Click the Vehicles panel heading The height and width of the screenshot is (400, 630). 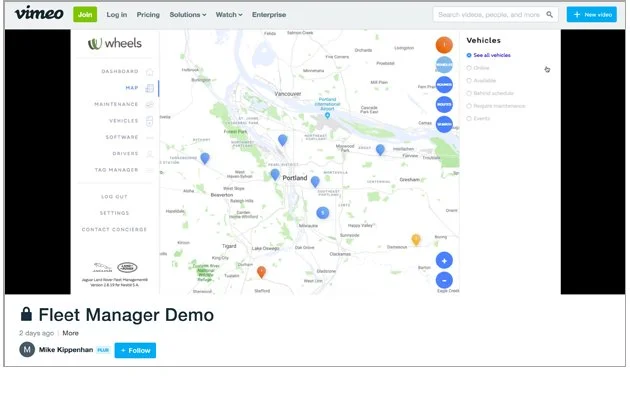[x=483, y=40]
